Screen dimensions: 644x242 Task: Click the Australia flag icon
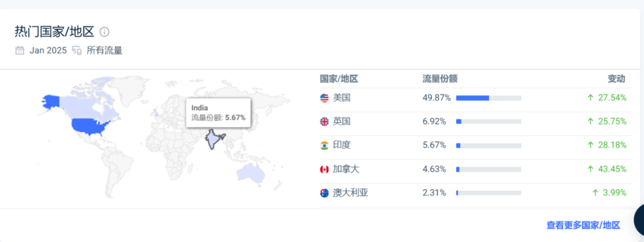[x=324, y=192]
